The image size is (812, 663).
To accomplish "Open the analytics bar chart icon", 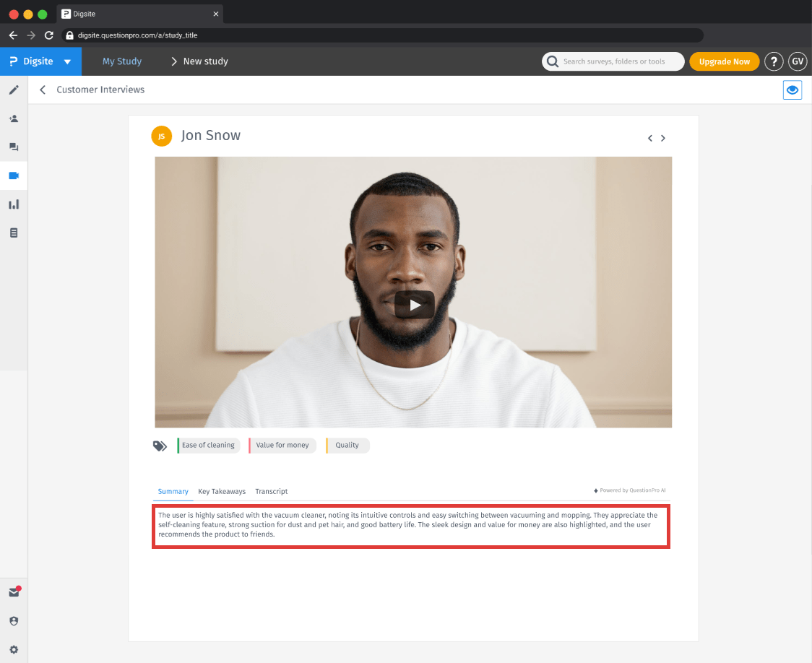I will (14, 204).
